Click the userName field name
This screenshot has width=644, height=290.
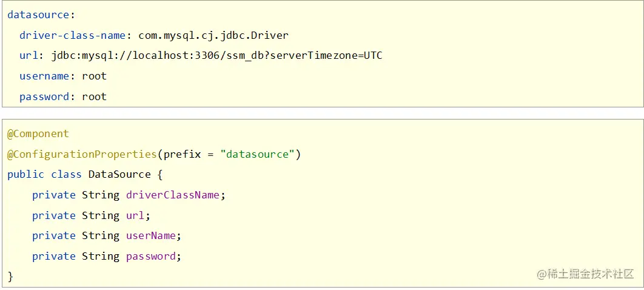(x=151, y=236)
